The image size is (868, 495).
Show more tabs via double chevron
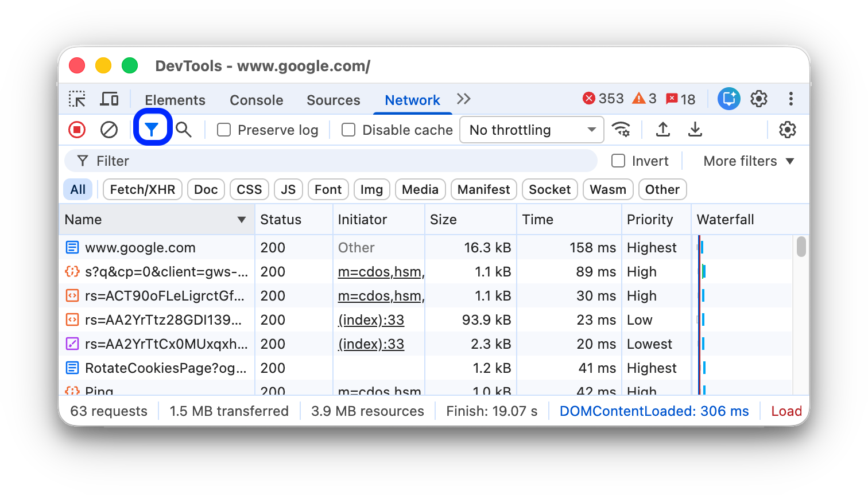pyautogui.click(x=464, y=99)
